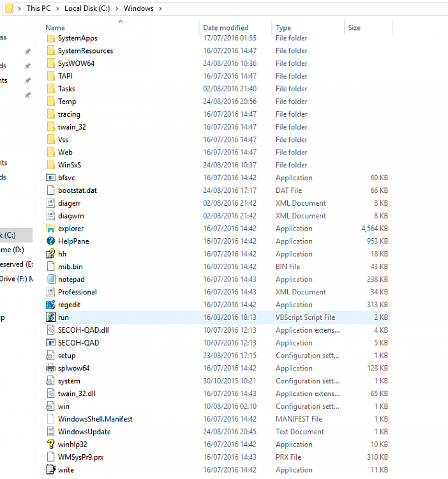Click the WMSysPr9.prx file icon
Viewport: 448px width, 479px height.
[x=50, y=457]
